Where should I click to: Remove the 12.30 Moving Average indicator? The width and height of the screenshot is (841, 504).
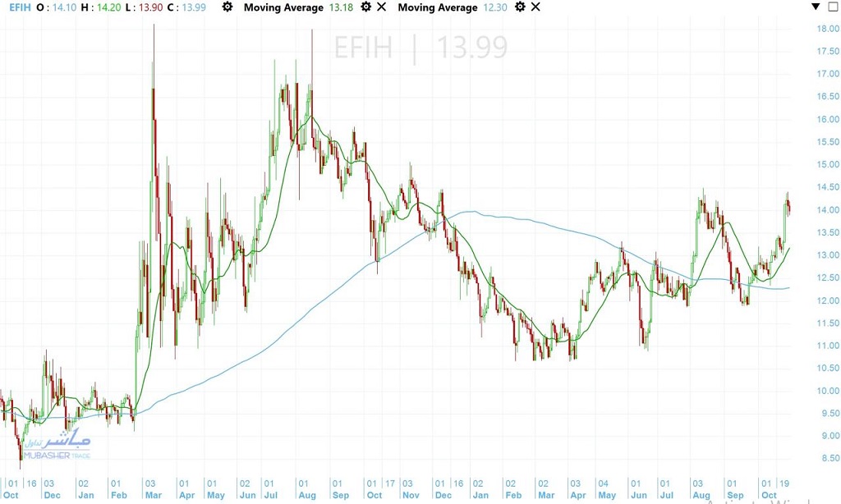tap(535, 7)
